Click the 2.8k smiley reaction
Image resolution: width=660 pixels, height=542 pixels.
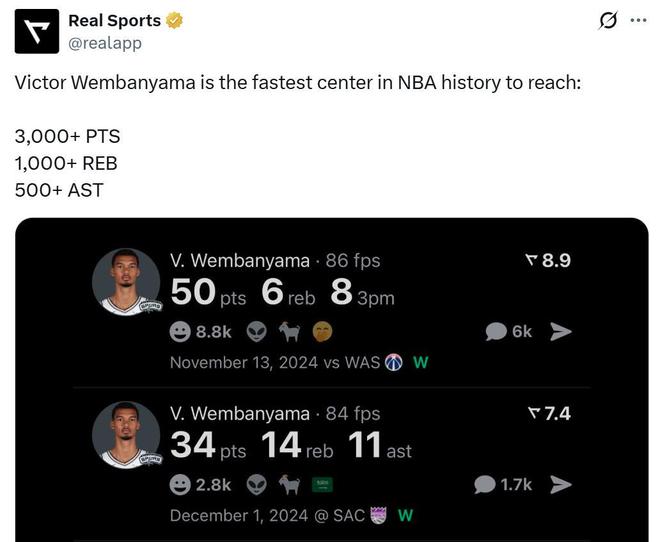(x=200, y=484)
